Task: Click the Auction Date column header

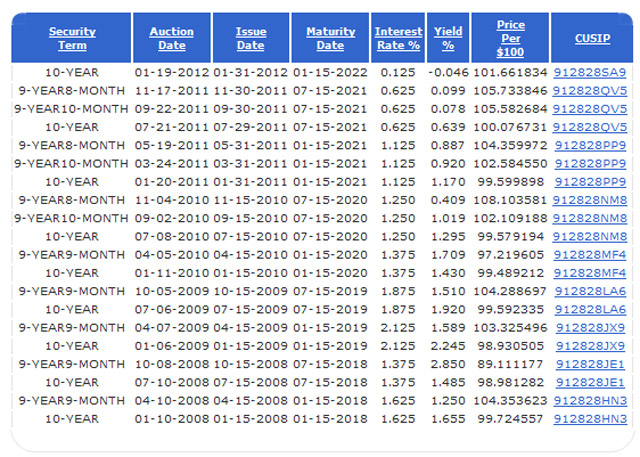Action: pyautogui.click(x=171, y=38)
